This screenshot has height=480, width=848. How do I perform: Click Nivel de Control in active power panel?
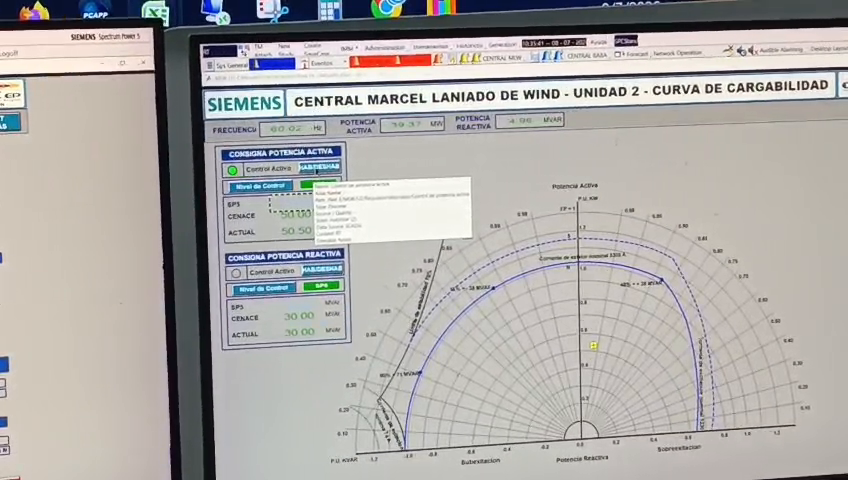[x=261, y=186]
